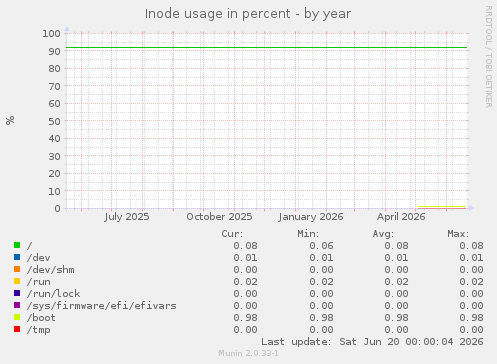The height and width of the screenshot is (364, 497).
Task: Click the lime swatch for /boot
Action: pos(17,317)
